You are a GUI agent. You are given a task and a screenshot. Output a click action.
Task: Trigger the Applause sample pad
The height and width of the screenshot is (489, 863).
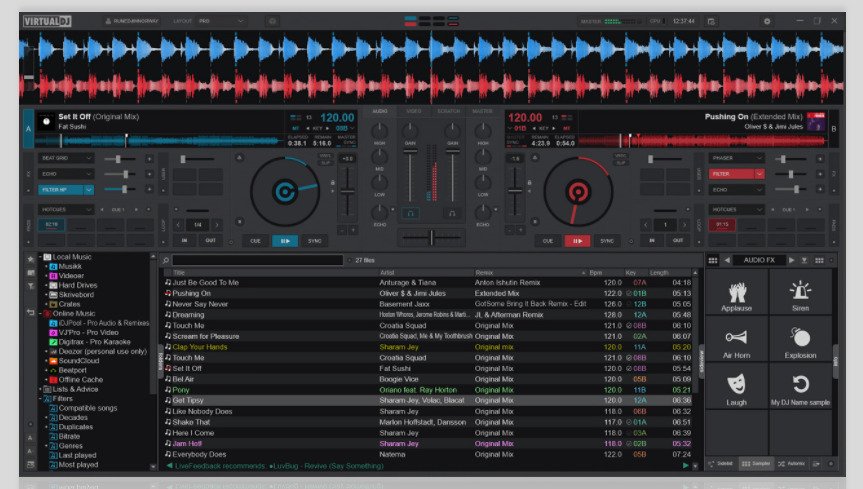736,291
